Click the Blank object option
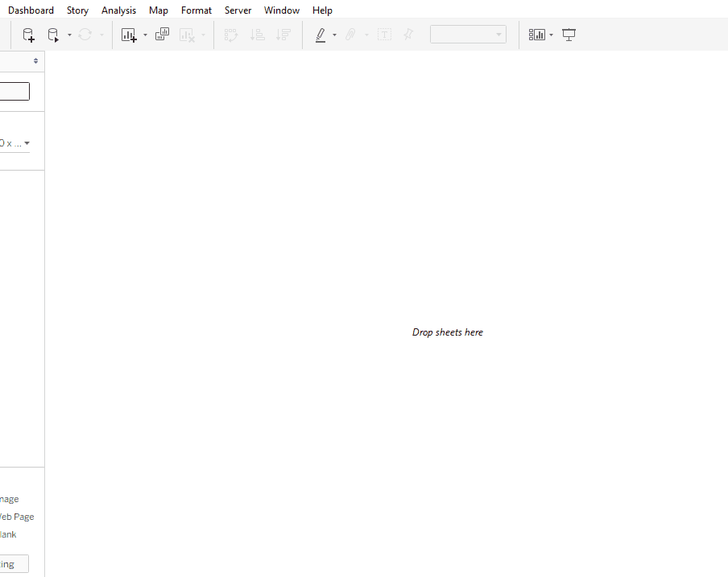Image resolution: width=728 pixels, height=577 pixels. pos(8,534)
